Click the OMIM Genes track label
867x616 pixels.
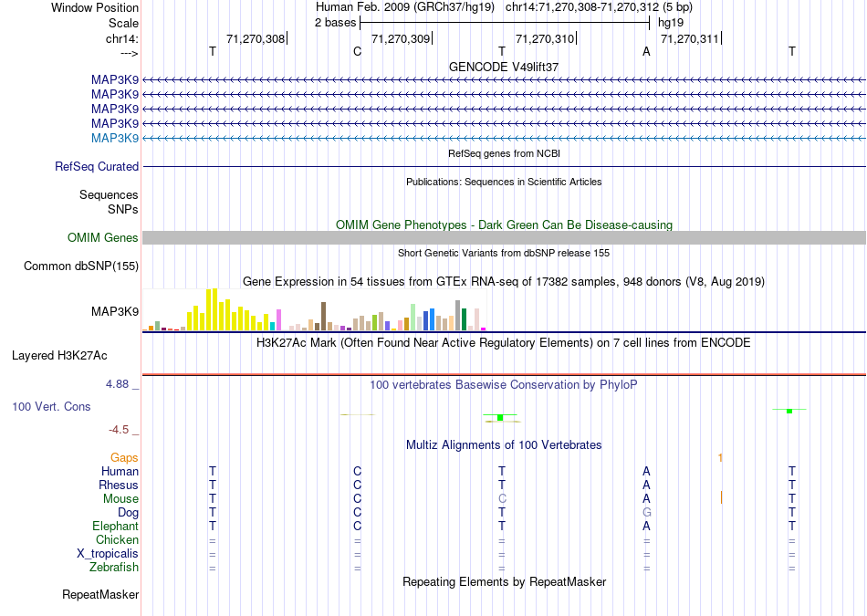click(x=103, y=238)
